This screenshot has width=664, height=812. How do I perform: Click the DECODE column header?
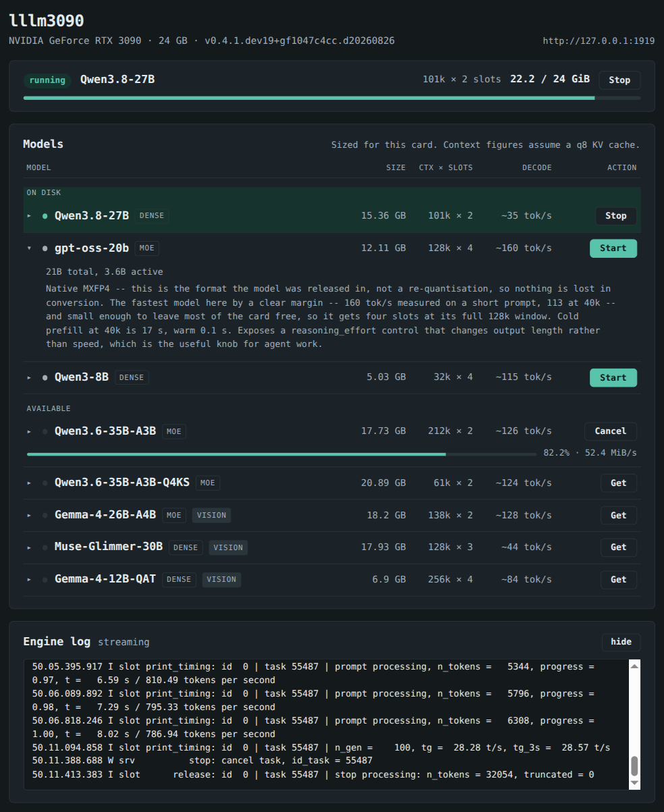click(x=537, y=167)
